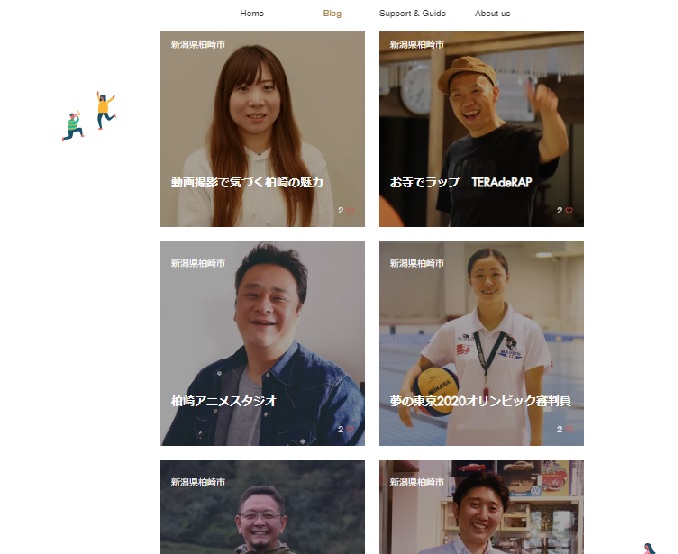Click the jumping people illustration on left
Viewport: 678px width, 554px height.
click(89, 116)
